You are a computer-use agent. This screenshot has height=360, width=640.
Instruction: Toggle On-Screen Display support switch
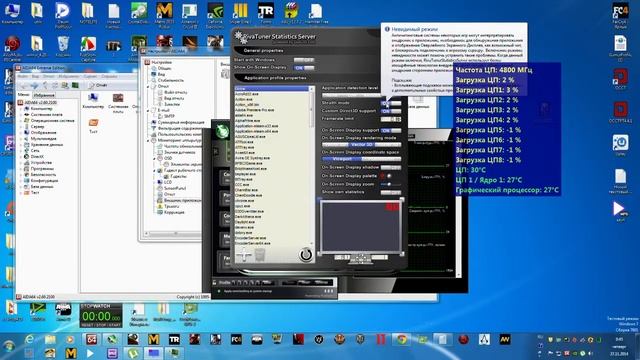point(391,131)
